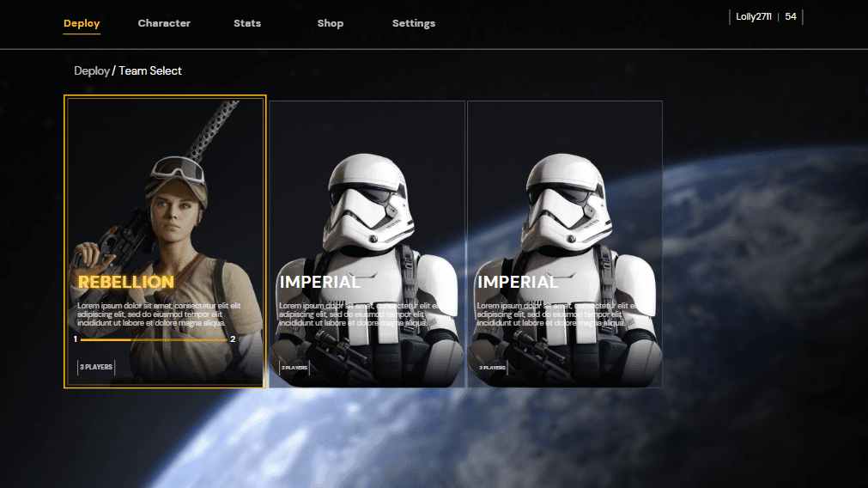
Task: Switch to the Character tab
Action: [164, 23]
